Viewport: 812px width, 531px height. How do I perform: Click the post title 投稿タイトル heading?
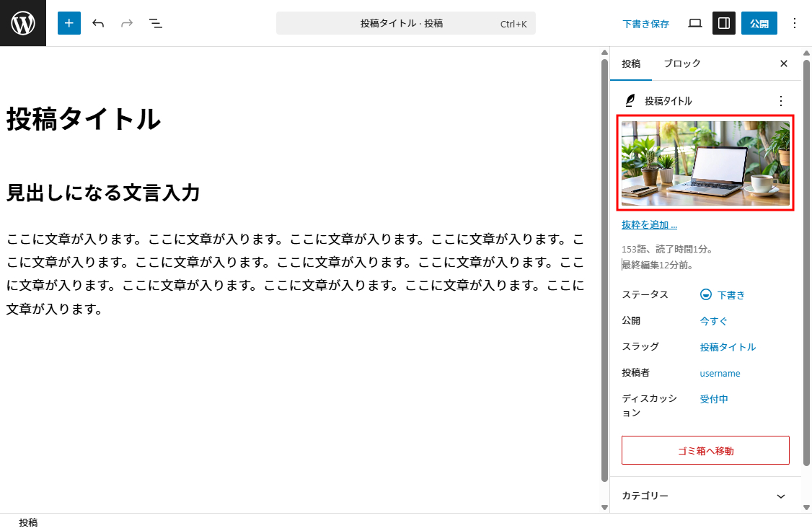point(84,119)
